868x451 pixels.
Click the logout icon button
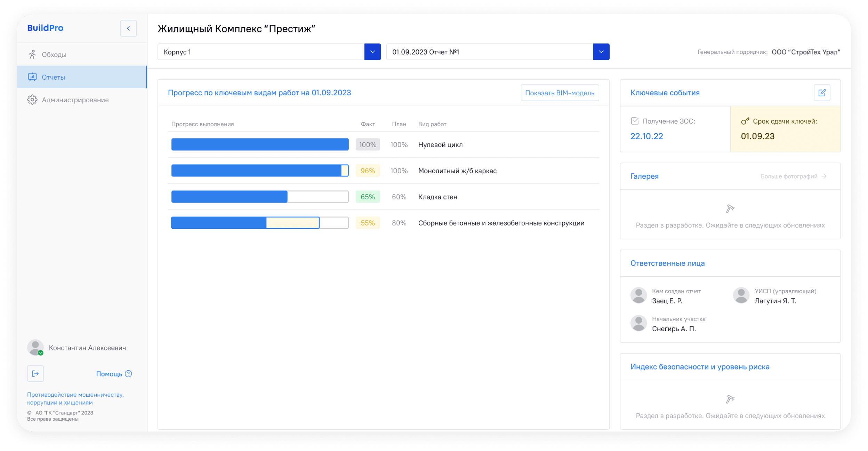[x=35, y=374]
